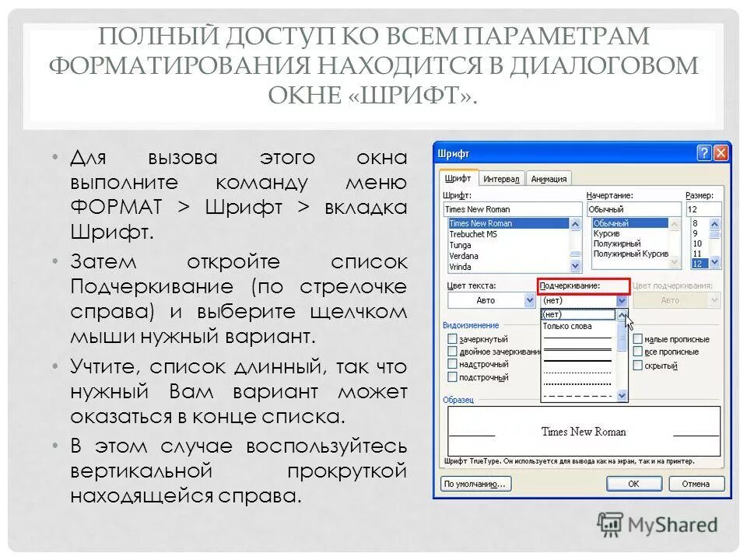Switch to the Шрифт tab
The image size is (747, 560).
[458, 179]
